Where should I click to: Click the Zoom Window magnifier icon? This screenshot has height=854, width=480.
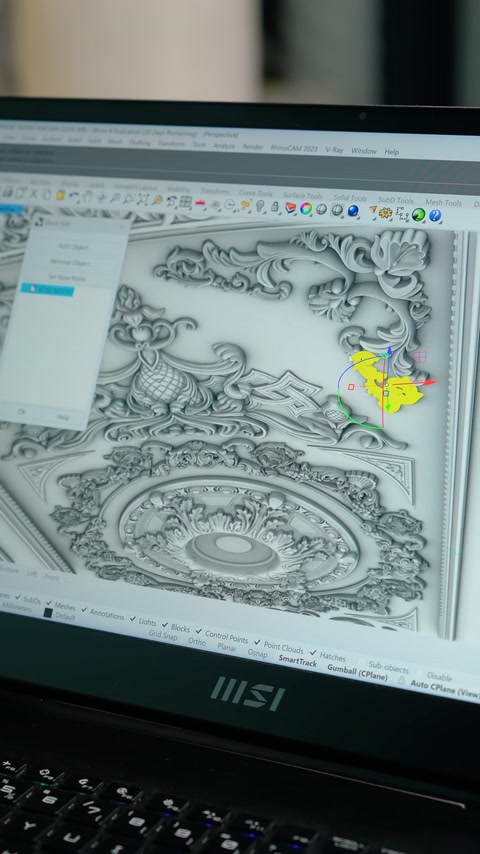(x=129, y=198)
